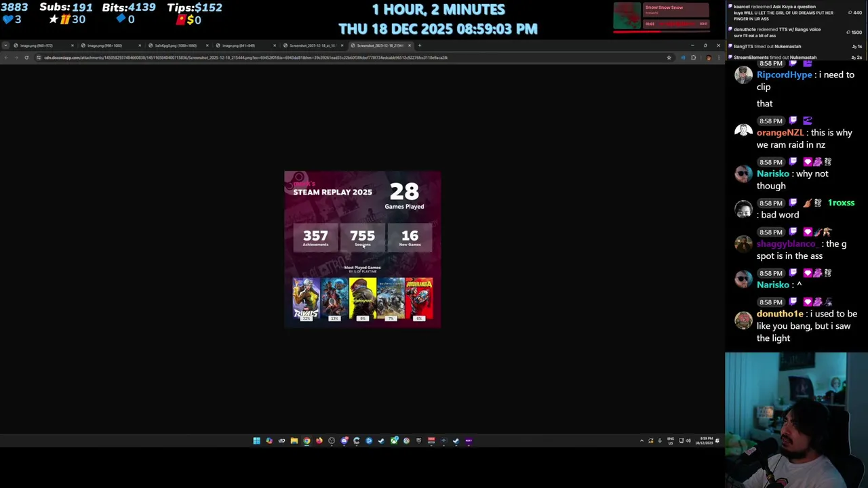
Task: Click Narisko's "why not though" message
Action: pyautogui.click(x=792, y=180)
